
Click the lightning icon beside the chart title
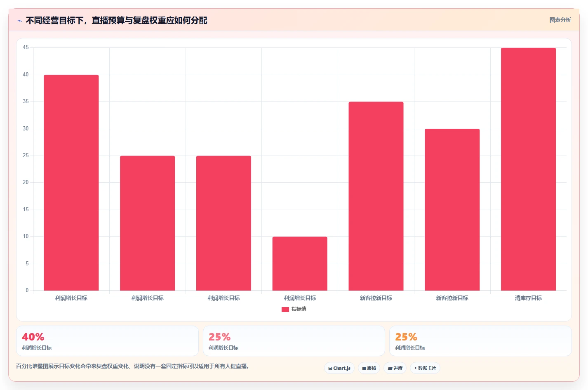coord(19,21)
